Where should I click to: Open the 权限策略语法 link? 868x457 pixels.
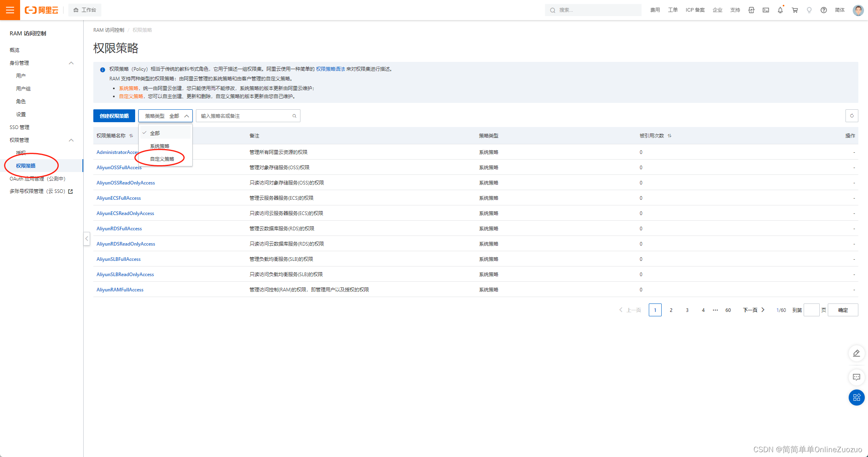330,69
